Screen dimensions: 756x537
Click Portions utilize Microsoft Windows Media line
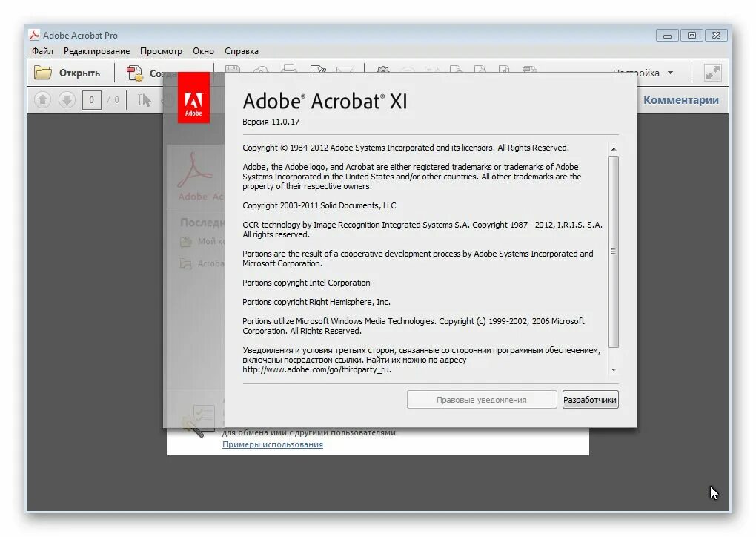413,326
